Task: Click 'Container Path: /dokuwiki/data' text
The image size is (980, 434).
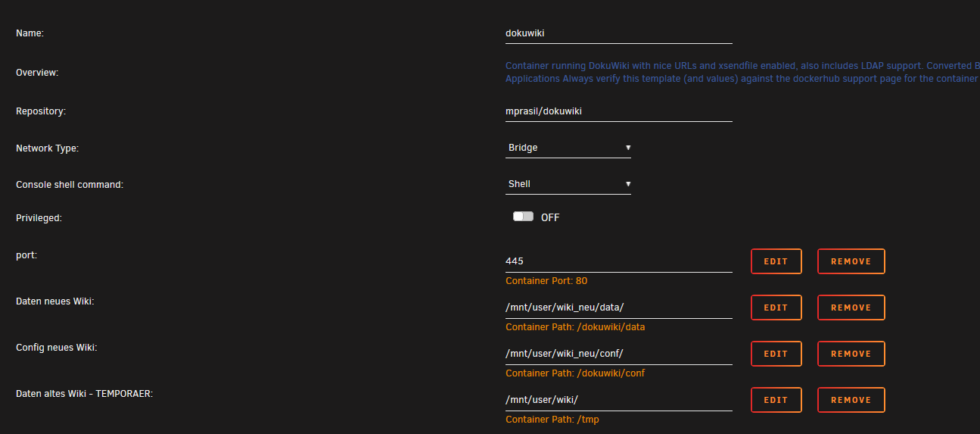Action: 575,327
